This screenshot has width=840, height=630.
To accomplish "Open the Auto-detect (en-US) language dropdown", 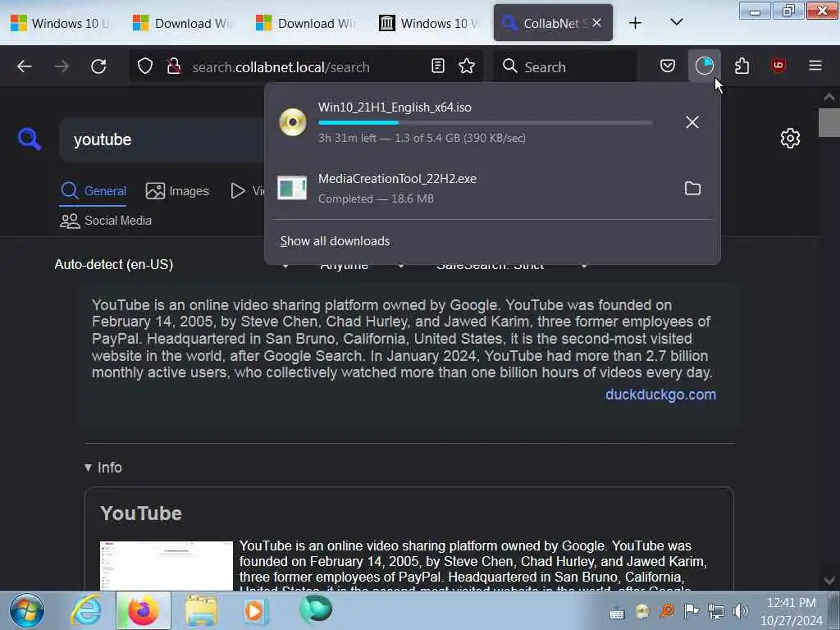I will [x=171, y=265].
